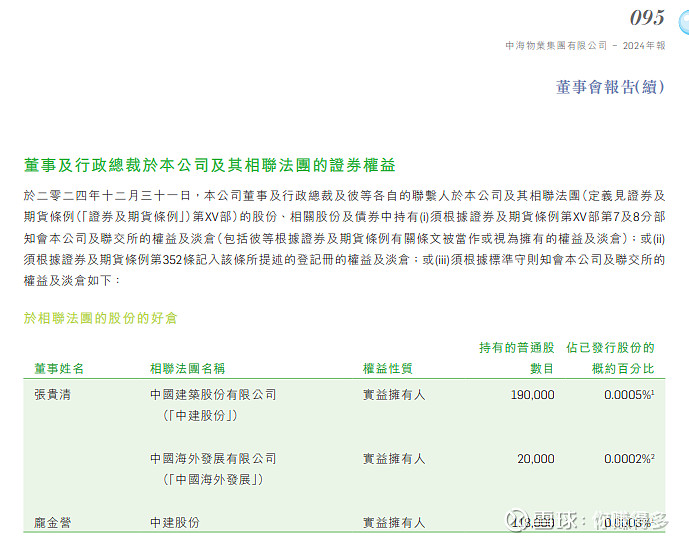The image size is (689, 542).
Task: Select the title 董事會報告(續)
Action: [610, 87]
